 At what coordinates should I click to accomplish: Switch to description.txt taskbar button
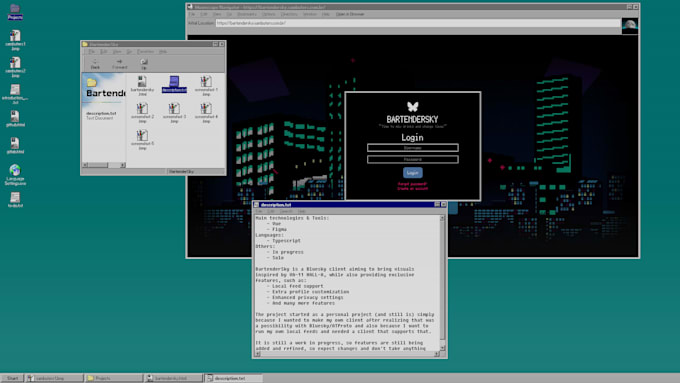[233, 378]
